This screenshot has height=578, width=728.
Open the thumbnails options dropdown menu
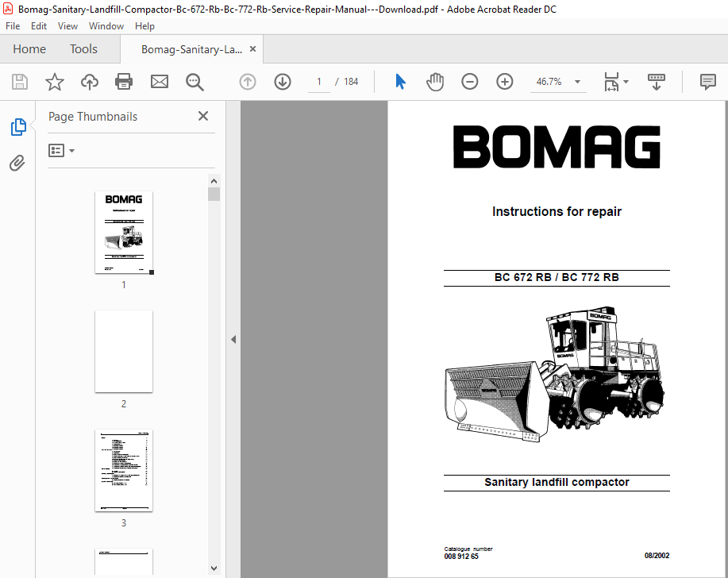[61, 150]
